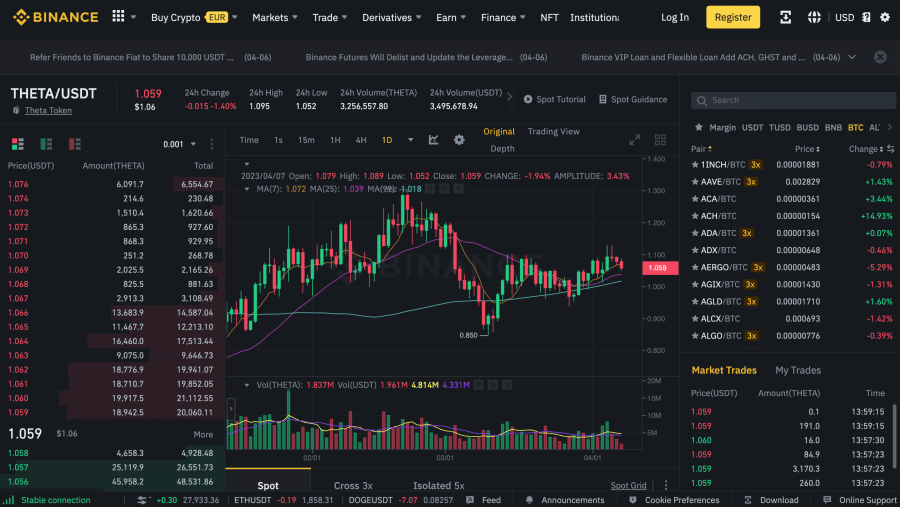Click the search magnifier icon
900x507 pixels.
pyautogui.click(x=701, y=100)
